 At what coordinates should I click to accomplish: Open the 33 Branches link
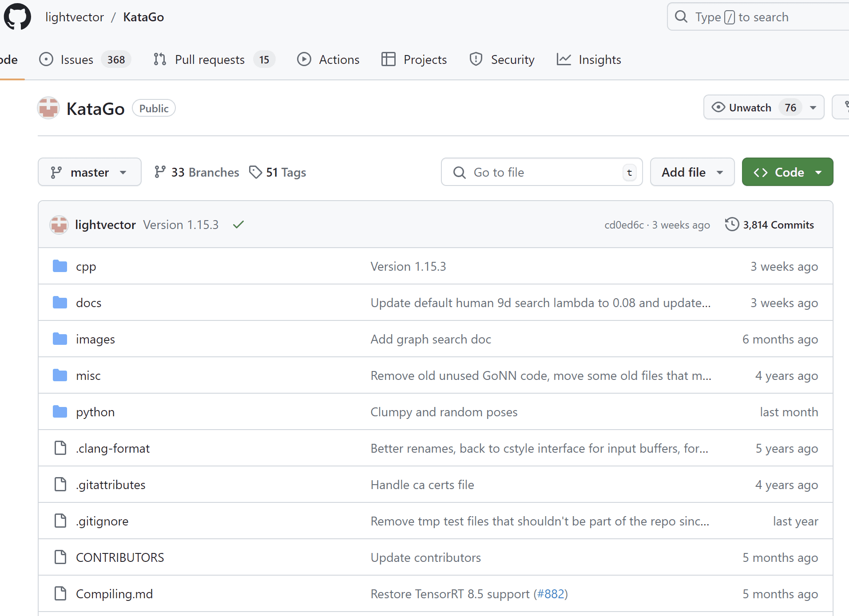point(196,172)
